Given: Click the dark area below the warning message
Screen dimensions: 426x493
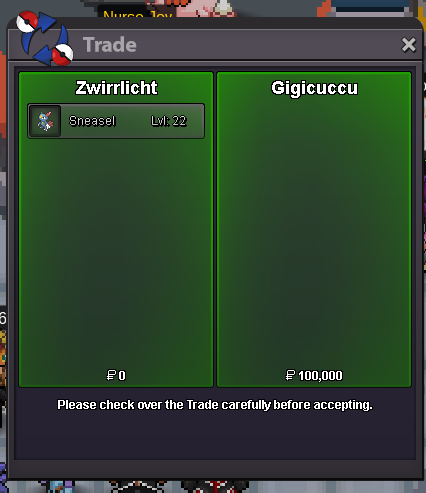Looking at the screenshot, I should (215, 437).
